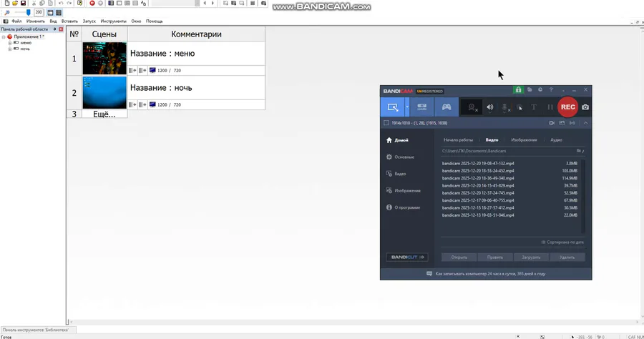
Task: Click the previous frame arrow in the toolbar
Action: coord(205,3)
